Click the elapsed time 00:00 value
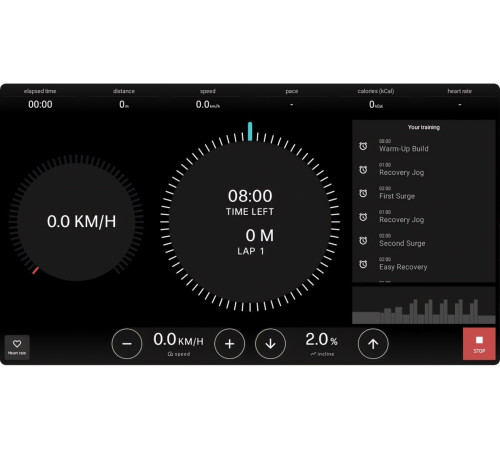 (x=40, y=105)
